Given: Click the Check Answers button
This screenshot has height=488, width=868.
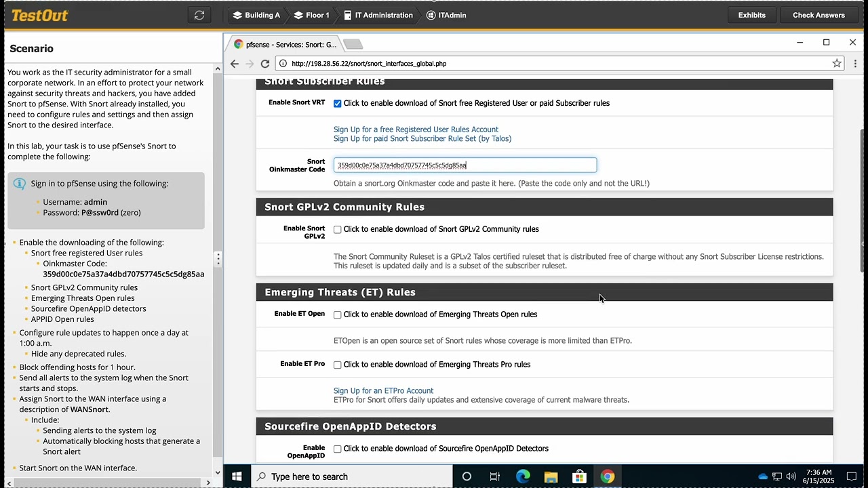Looking at the screenshot, I should pos(818,15).
